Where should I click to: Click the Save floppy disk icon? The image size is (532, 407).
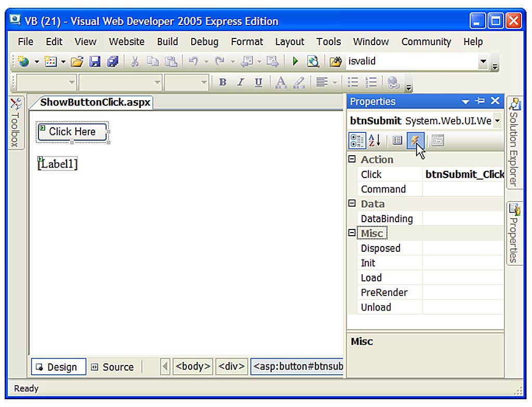click(x=95, y=61)
